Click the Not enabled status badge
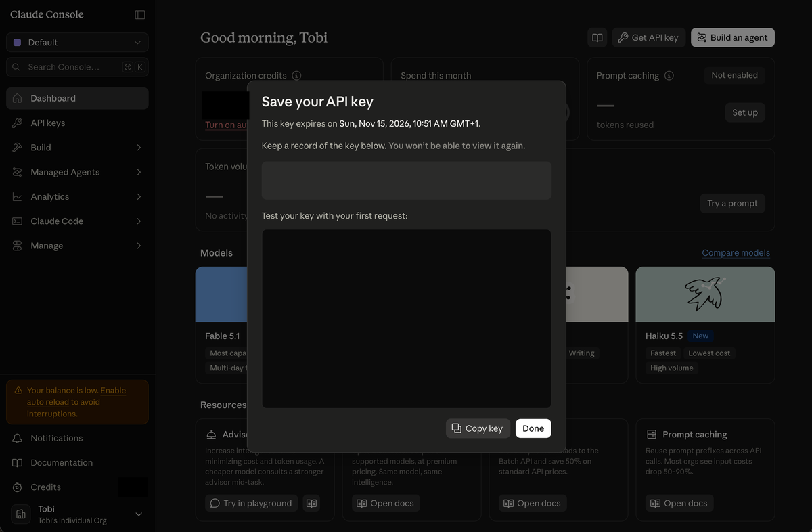Viewport: 812px width, 532px height. pos(734,75)
